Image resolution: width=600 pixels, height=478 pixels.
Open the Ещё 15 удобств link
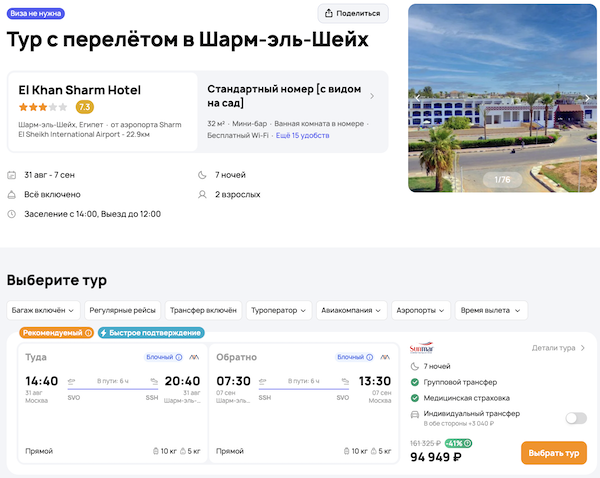(x=303, y=134)
